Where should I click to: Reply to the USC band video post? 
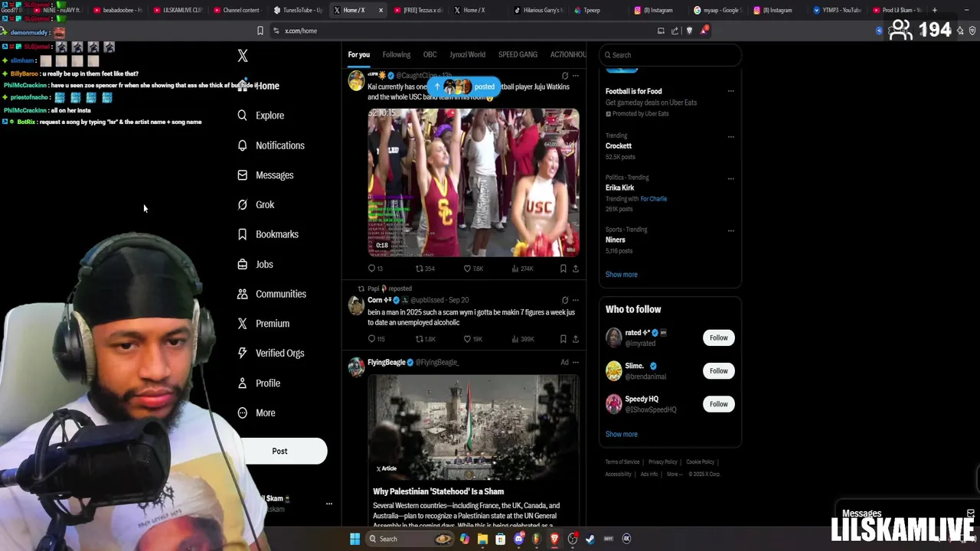[375, 269]
